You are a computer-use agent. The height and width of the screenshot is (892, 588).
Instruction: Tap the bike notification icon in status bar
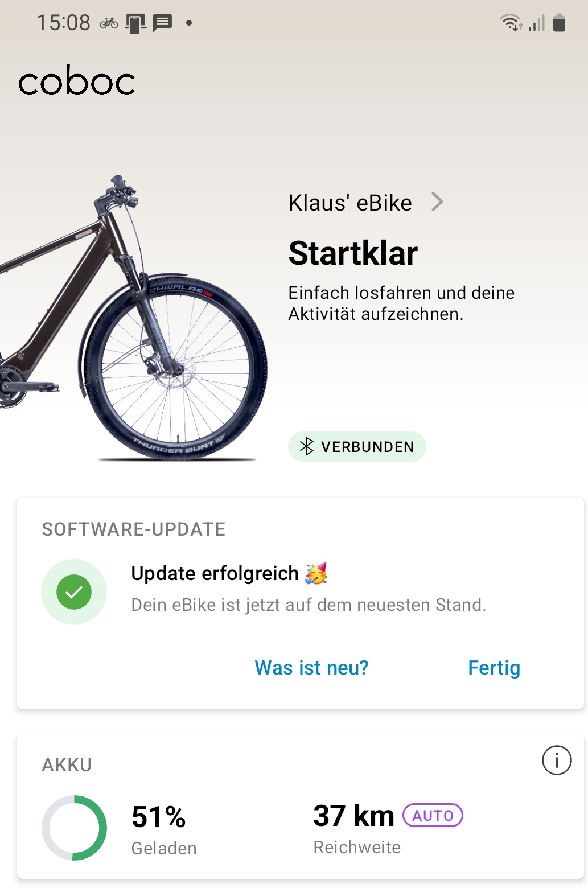pos(109,23)
